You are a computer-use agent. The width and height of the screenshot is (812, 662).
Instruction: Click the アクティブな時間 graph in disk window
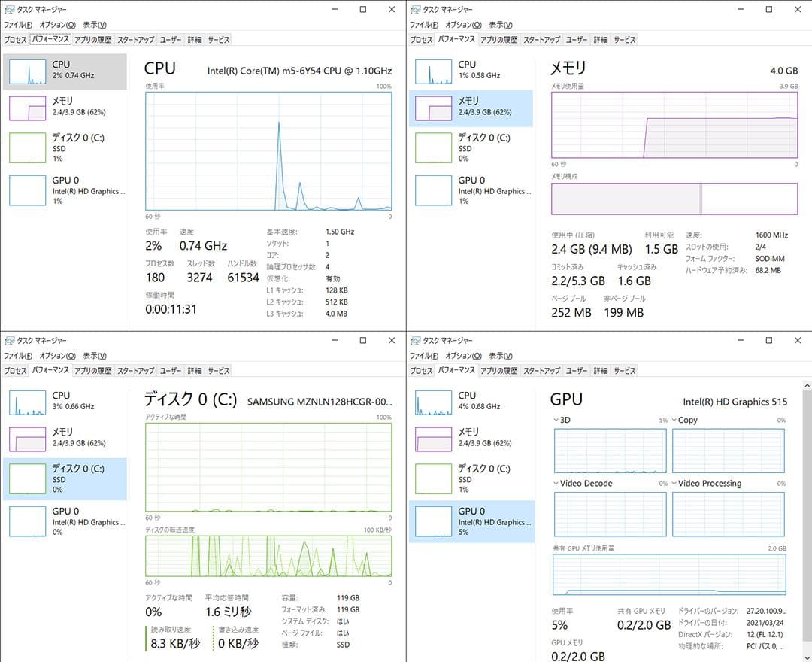pos(268,467)
